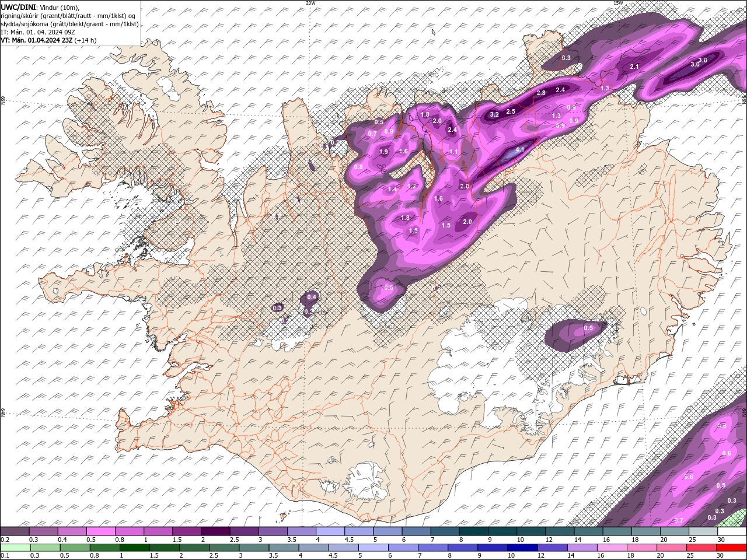
Task: Click the 1.9 snowfall value label
Action: click(383, 152)
